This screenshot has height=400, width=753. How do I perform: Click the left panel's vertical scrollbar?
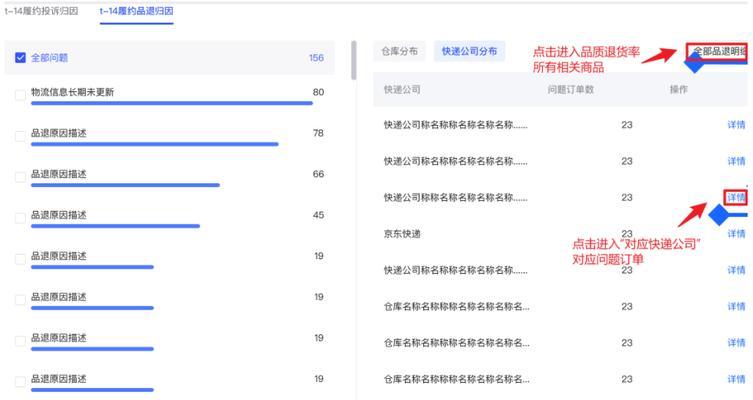pyautogui.click(x=353, y=60)
